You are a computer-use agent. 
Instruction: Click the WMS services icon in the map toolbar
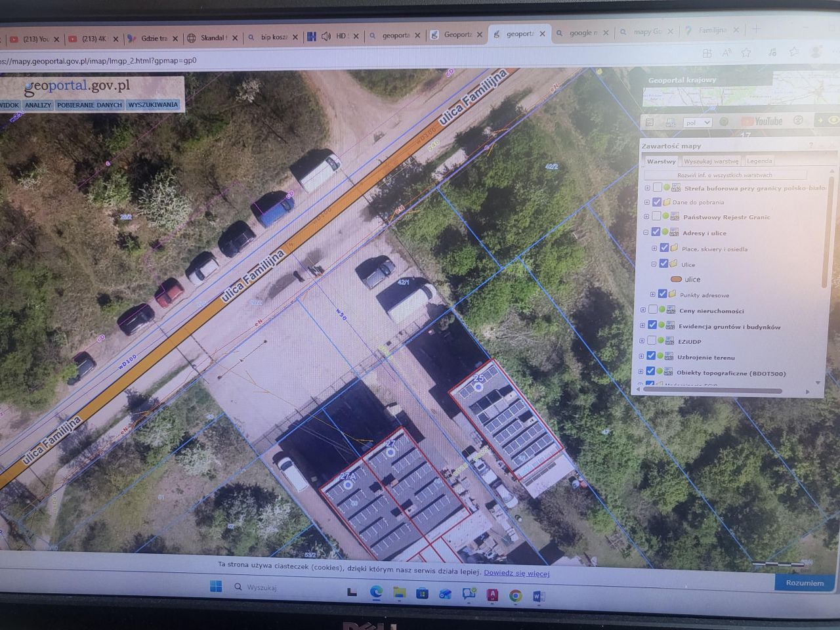click(670, 122)
